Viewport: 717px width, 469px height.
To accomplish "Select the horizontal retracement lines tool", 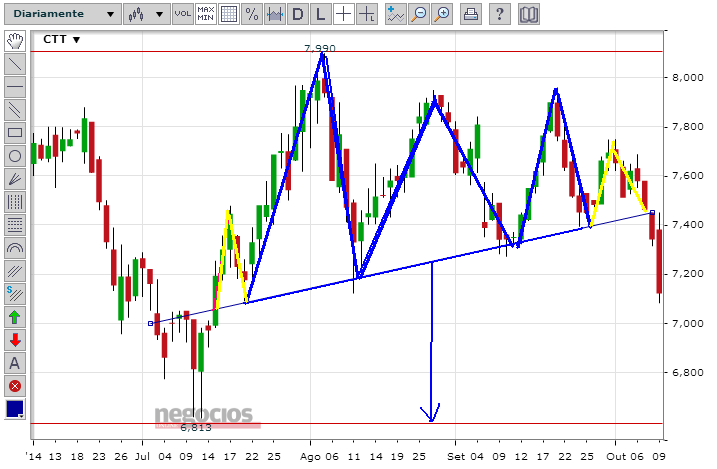I will (x=15, y=225).
